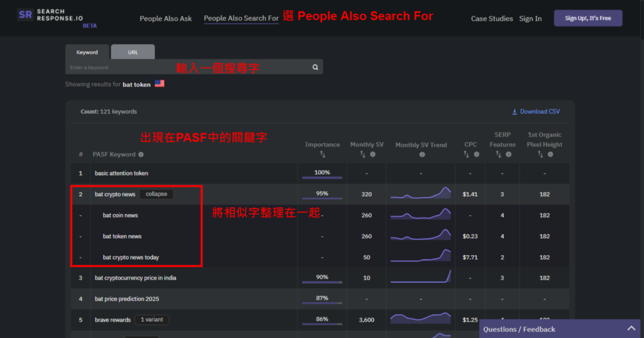Viewport: 644px width, 338px height.
Task: Open Case Studies
Action: pos(492,18)
